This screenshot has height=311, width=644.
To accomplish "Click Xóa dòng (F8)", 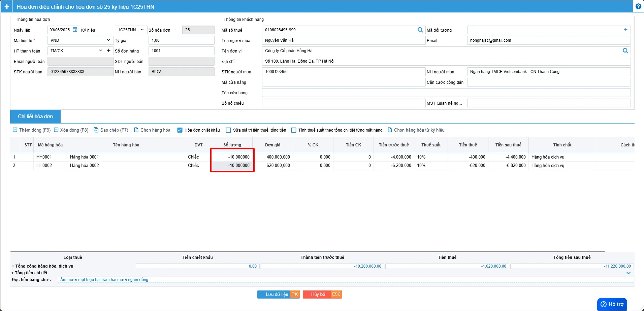I will [x=71, y=130].
